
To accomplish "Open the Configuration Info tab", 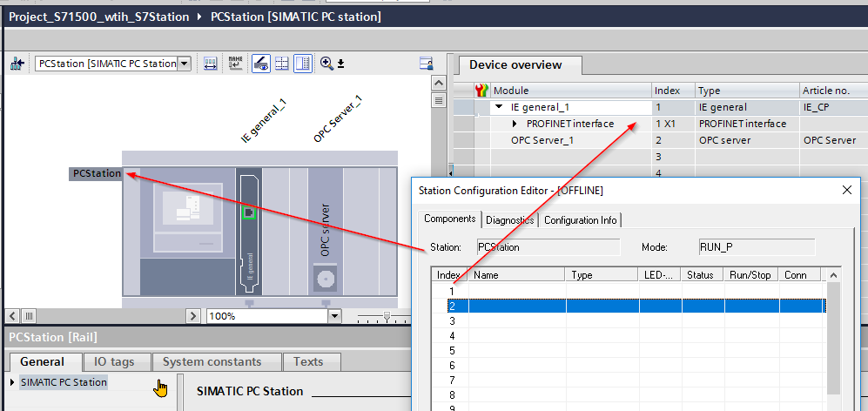I will (x=580, y=220).
